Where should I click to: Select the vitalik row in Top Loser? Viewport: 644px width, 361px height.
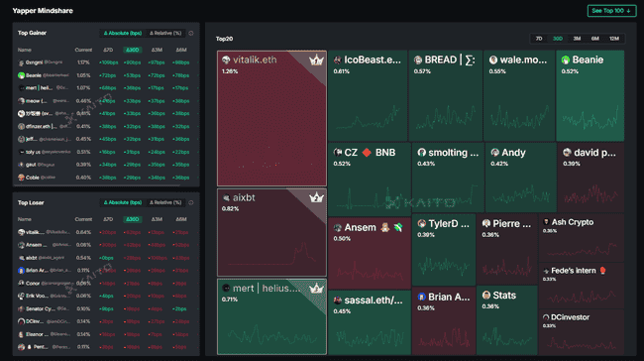106,232
